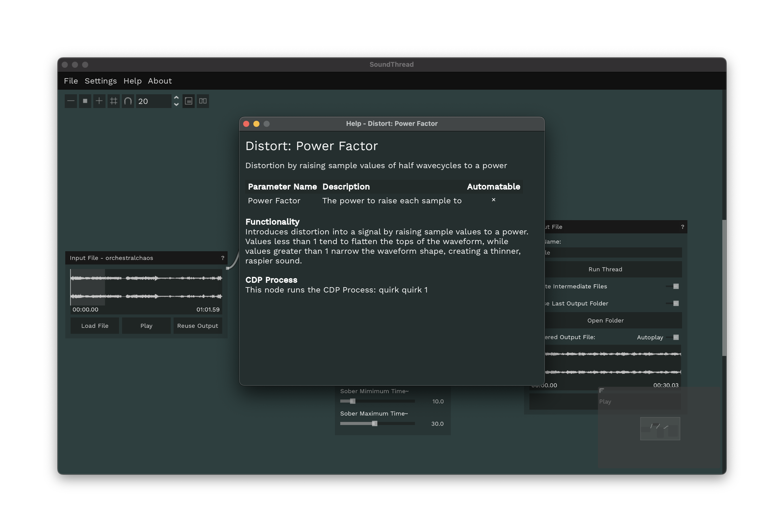The width and height of the screenshot is (784, 532).
Task: Click the zoom reset square icon
Action: [85, 101]
